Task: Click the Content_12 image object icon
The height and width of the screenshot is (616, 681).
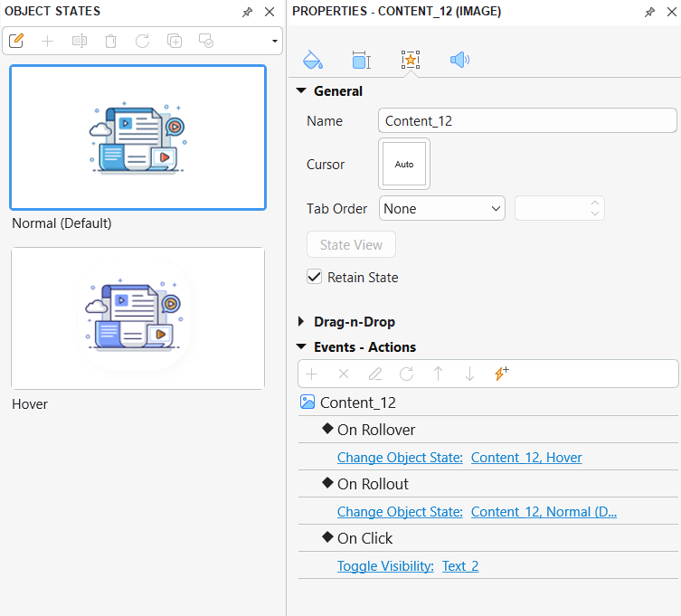Action: click(307, 403)
